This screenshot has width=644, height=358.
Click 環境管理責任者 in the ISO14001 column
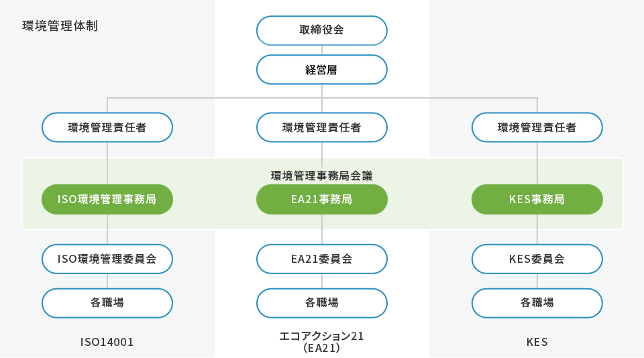(x=107, y=127)
